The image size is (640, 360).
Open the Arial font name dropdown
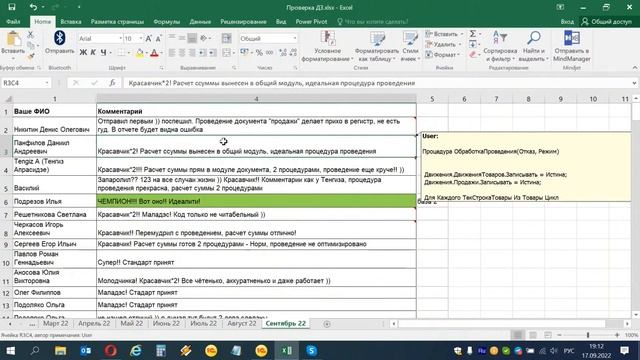click(120, 38)
